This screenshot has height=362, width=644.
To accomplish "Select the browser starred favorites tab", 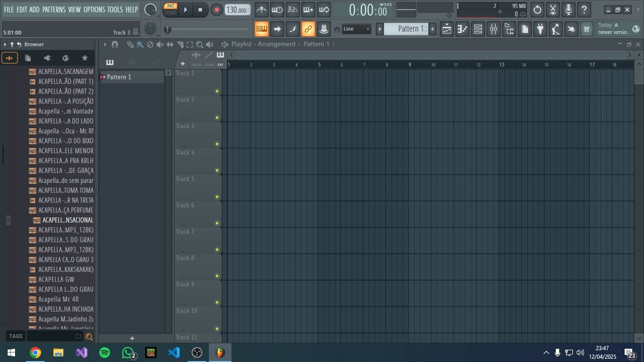I will pos(85,58).
